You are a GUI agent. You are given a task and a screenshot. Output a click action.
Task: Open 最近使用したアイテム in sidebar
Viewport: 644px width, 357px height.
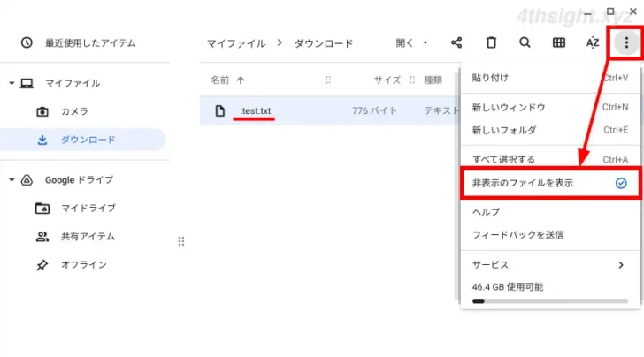coord(90,42)
